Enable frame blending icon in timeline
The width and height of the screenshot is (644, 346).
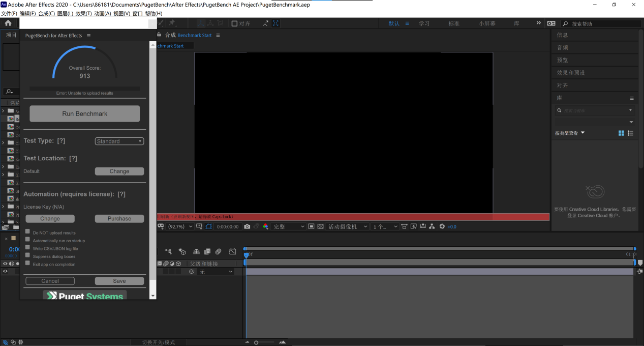(207, 251)
